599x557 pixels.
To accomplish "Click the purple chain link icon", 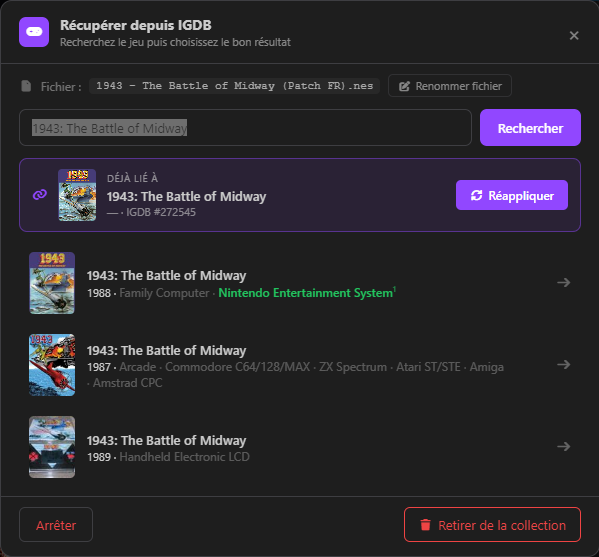I will click(x=40, y=195).
